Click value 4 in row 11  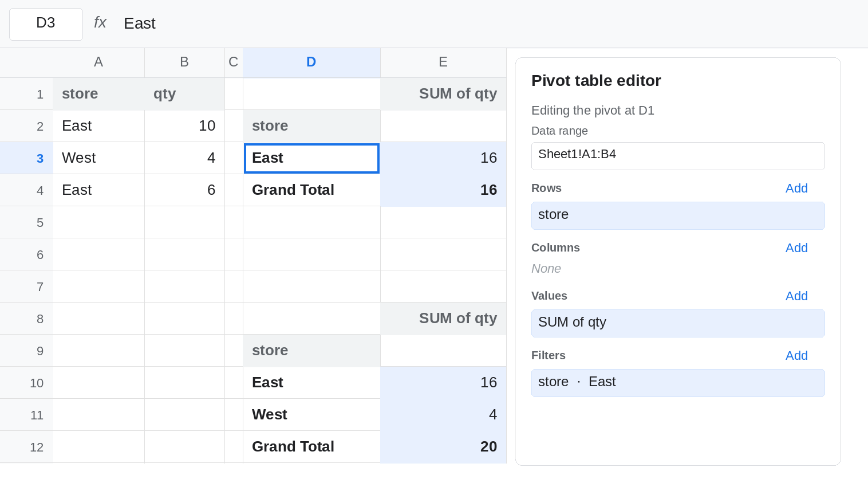tap(443, 415)
